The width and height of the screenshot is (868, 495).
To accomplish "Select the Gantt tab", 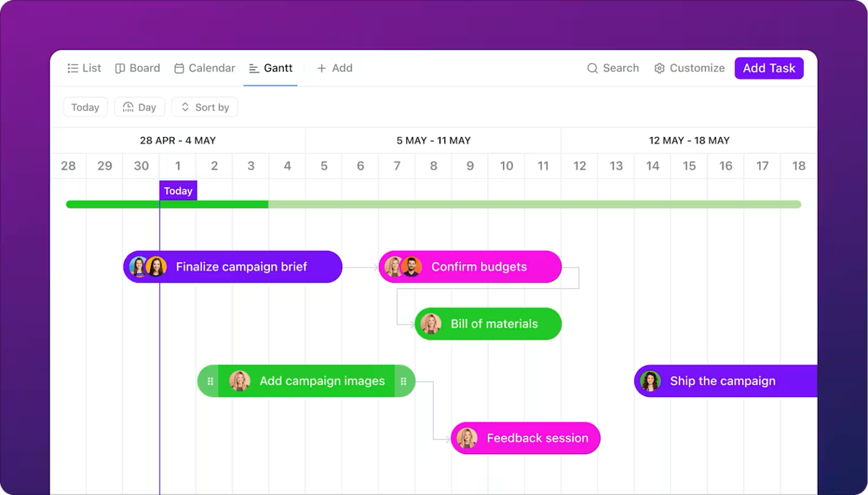I will 271,68.
